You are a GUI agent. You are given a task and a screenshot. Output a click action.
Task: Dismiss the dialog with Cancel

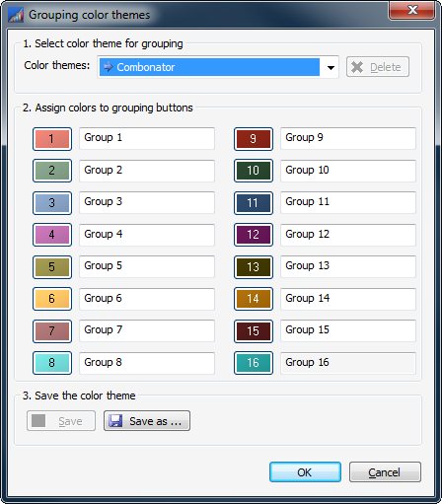click(x=385, y=472)
